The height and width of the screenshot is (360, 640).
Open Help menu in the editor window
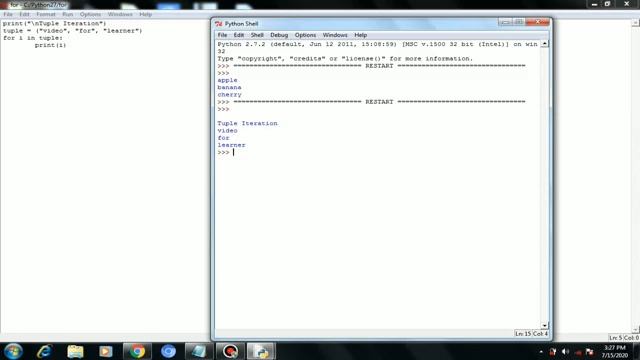click(145, 14)
